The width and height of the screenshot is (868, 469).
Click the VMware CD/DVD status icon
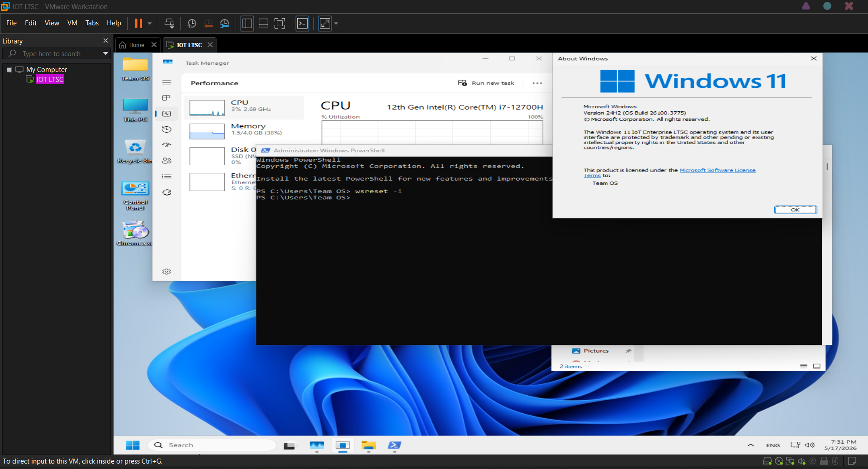[779, 461]
